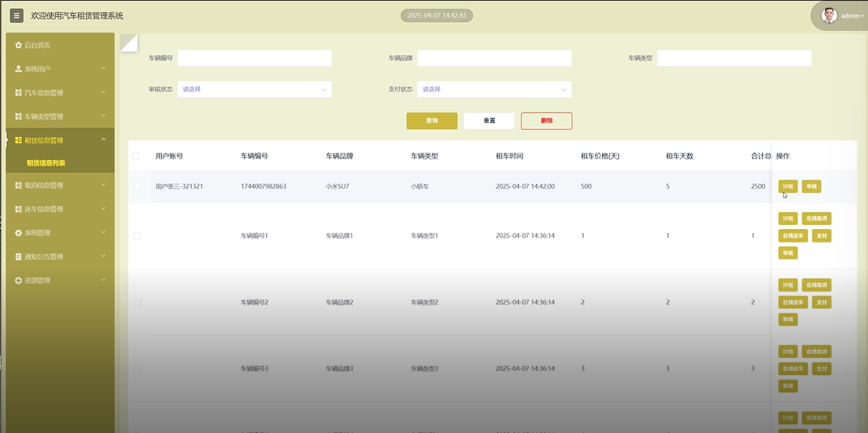Click the admin avatar picture
The image size is (868, 433).
(x=829, y=16)
